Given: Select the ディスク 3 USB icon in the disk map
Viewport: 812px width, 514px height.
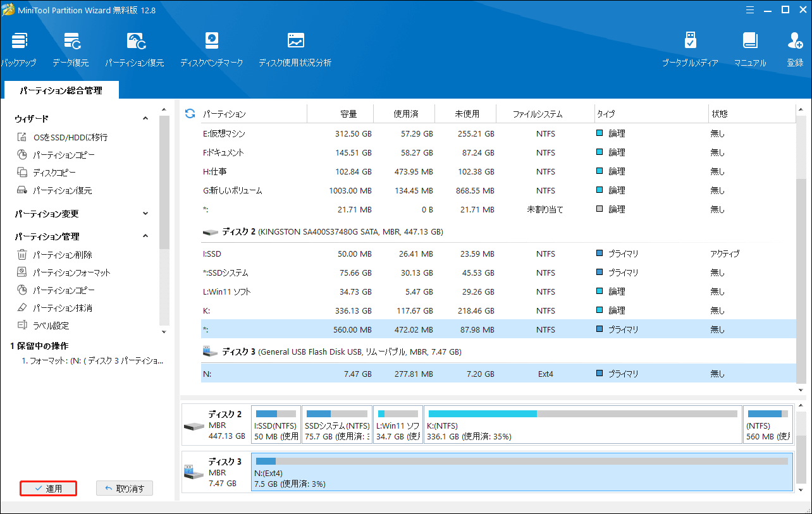Looking at the screenshot, I should coord(192,472).
